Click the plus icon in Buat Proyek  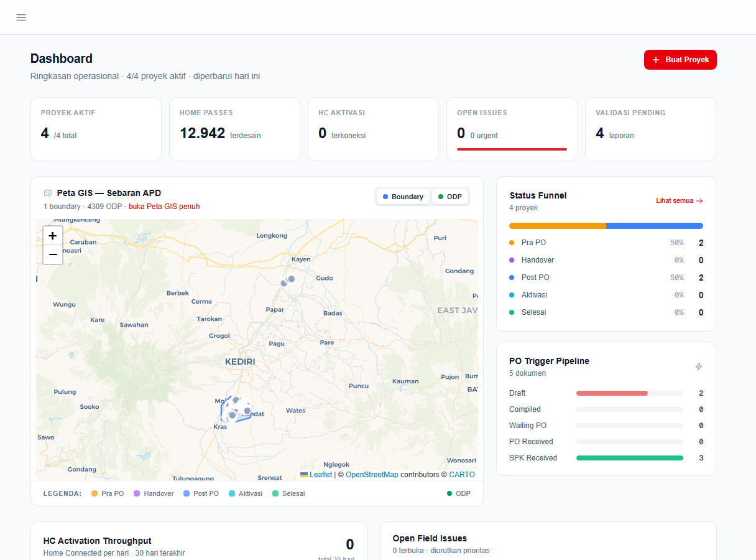pyautogui.click(x=656, y=60)
